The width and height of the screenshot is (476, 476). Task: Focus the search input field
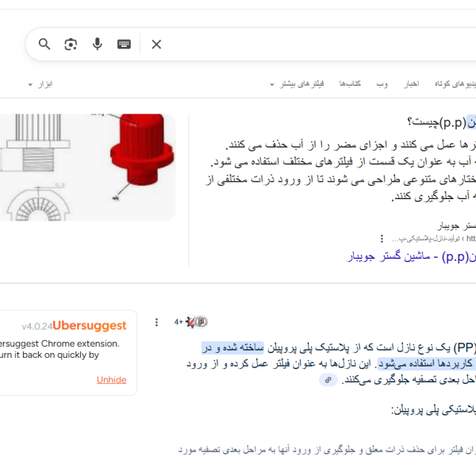point(317,44)
